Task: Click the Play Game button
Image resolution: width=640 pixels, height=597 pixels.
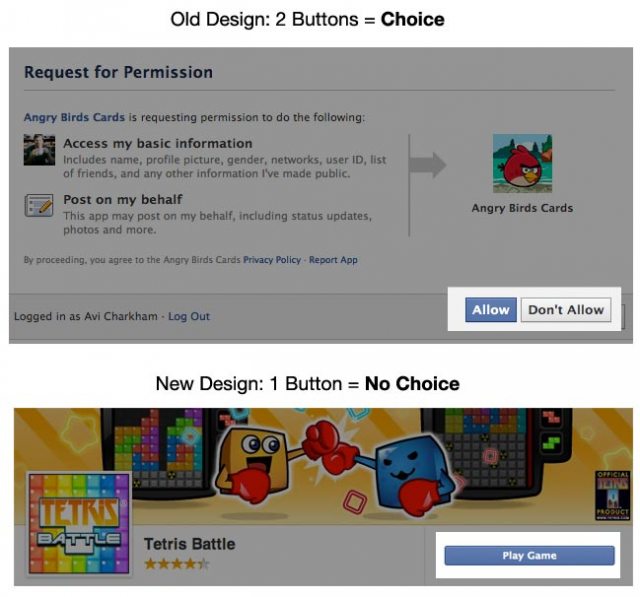Action: (529, 555)
